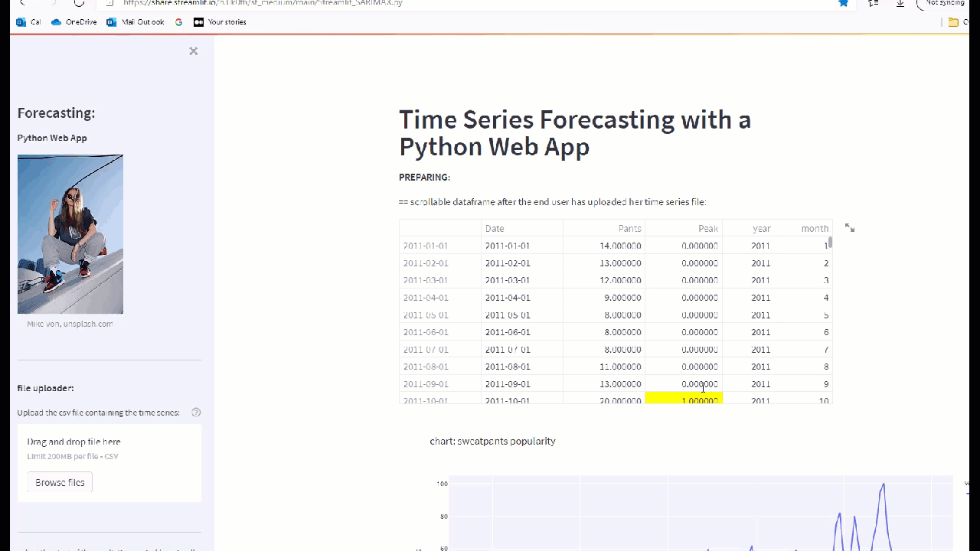Select the Date cell 2011-08-01
This screenshot has height=551, width=980.
tap(522, 367)
